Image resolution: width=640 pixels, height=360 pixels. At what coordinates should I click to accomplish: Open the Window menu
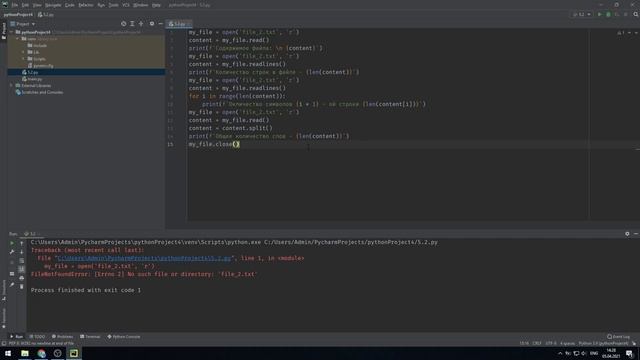pos(140,5)
